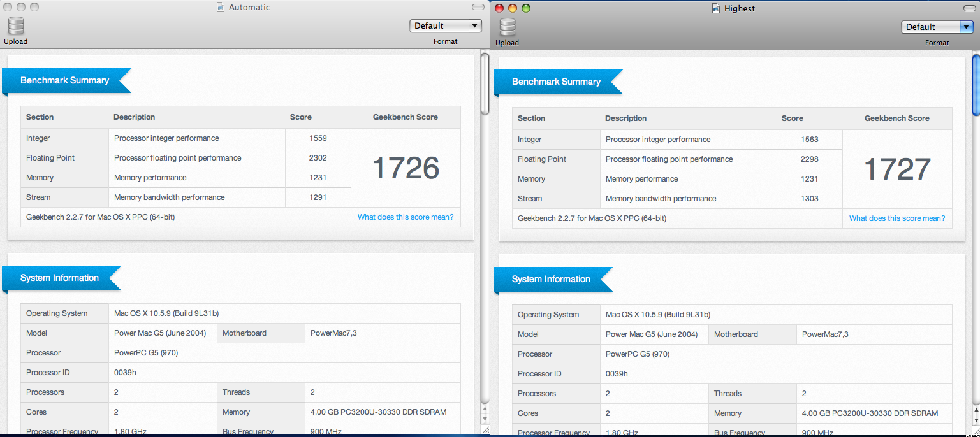Click 'Geekbench 2.2.7 for Mac OS X PPC' in Highest
The image size is (980, 437).
tap(592, 218)
